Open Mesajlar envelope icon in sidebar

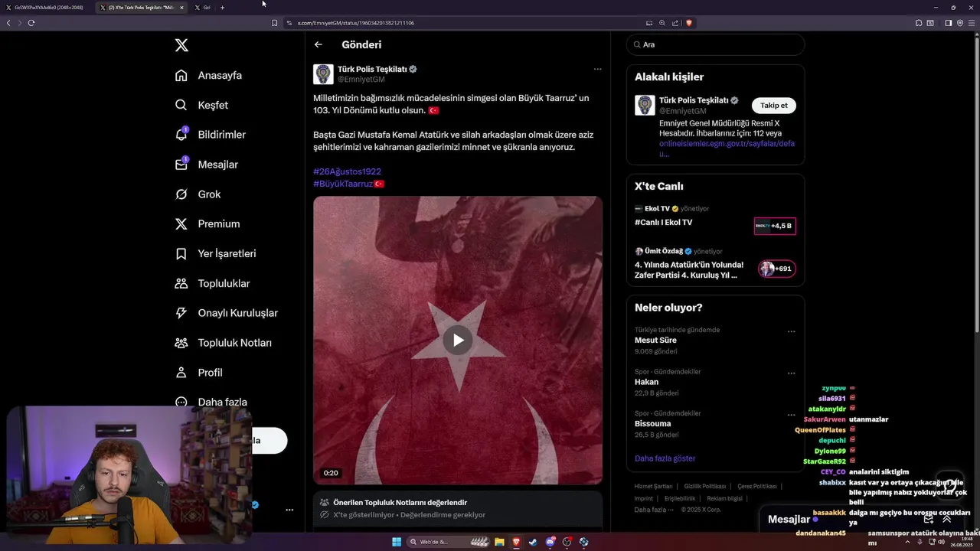[181, 165]
